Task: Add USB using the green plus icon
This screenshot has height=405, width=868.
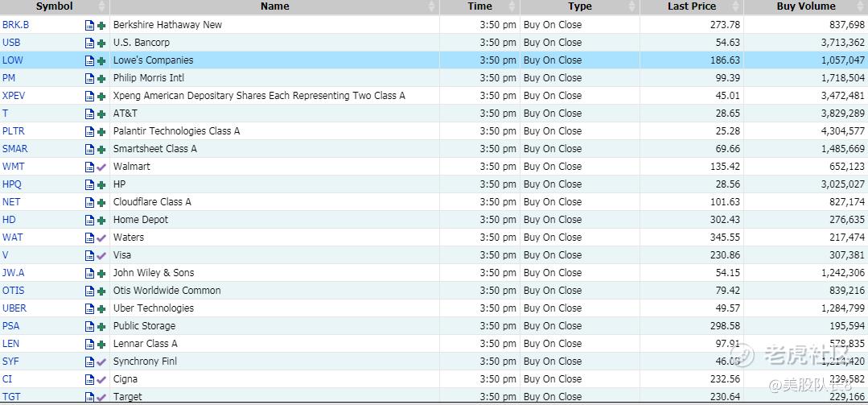Action: point(101,43)
